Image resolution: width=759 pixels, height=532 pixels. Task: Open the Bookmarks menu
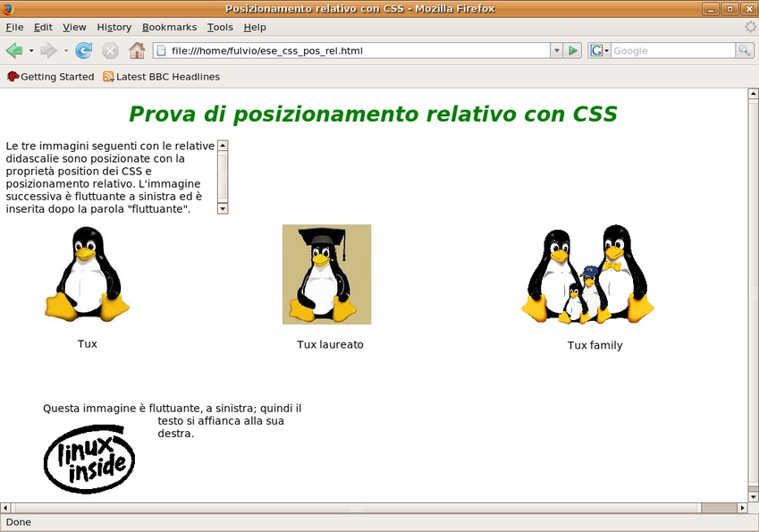click(x=170, y=27)
